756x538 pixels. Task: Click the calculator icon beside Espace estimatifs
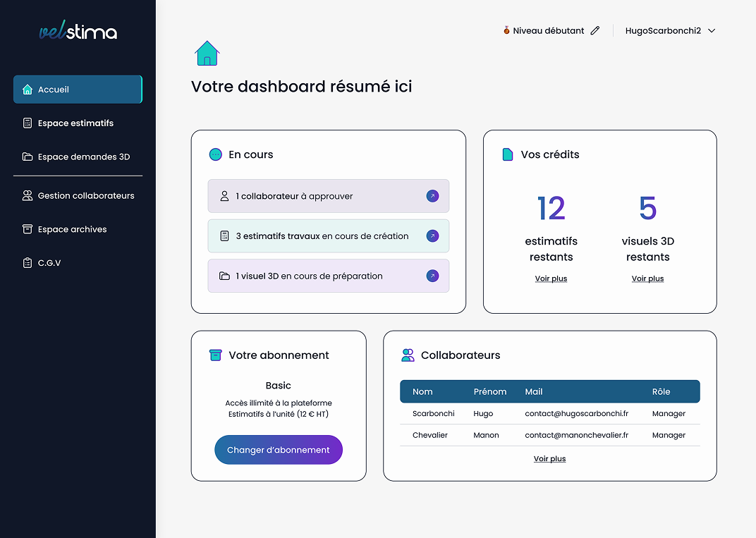(28, 123)
